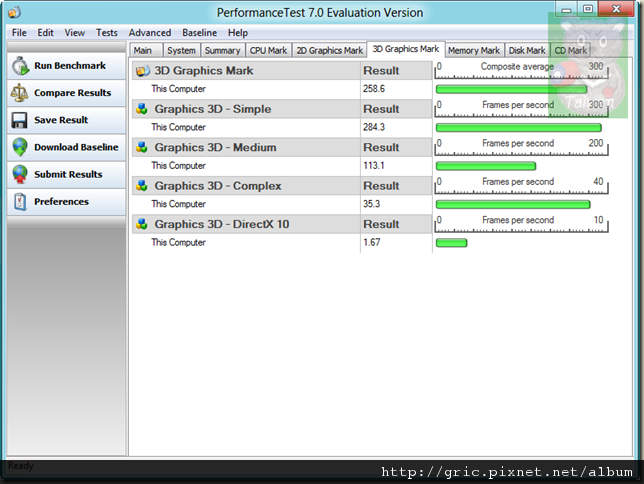Click This Computer under 3D Graphics Mark

pos(178,89)
